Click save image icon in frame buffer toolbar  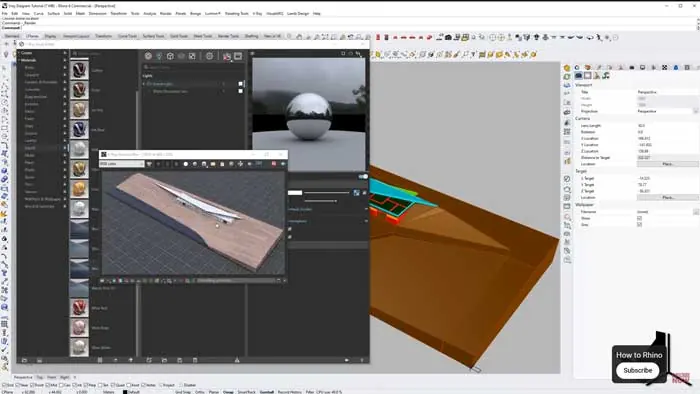[x=204, y=164]
